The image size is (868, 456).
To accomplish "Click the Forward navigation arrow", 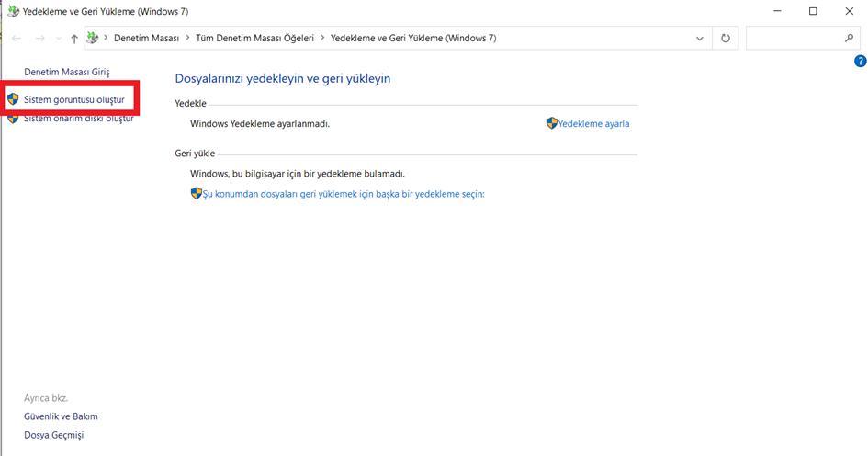I will [x=39, y=39].
